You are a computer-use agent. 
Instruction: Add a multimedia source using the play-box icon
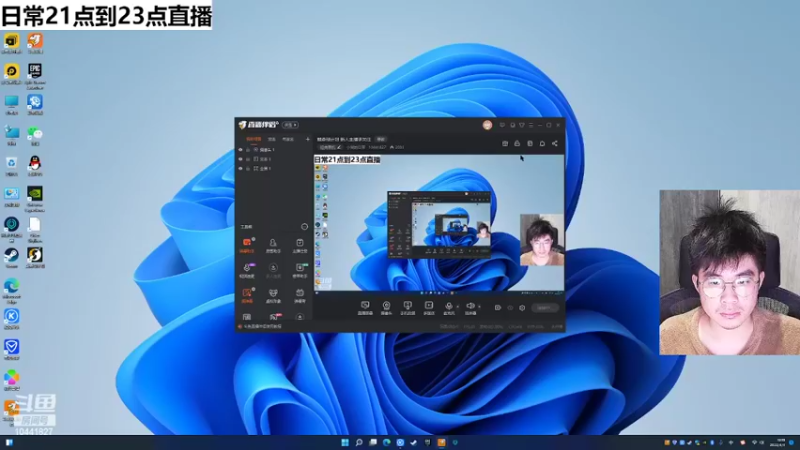[x=429, y=308]
